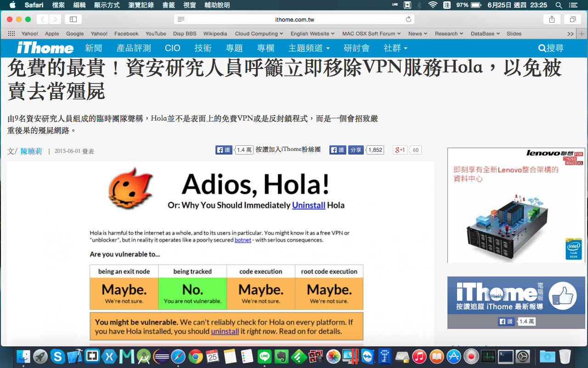This screenshot has height=368, width=588.
Task: Open Evernote from the Dock
Action: (x=281, y=356)
